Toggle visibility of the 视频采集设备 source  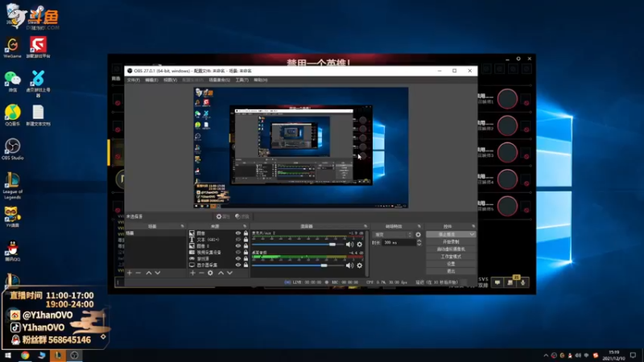pyautogui.click(x=237, y=252)
